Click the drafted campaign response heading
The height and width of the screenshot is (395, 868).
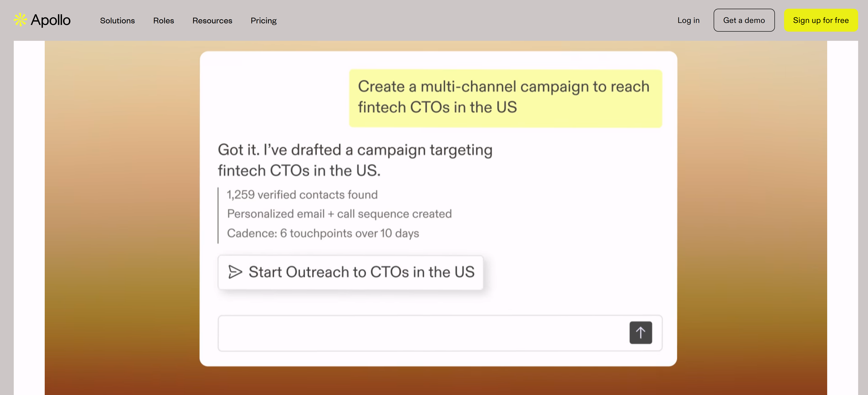(355, 160)
